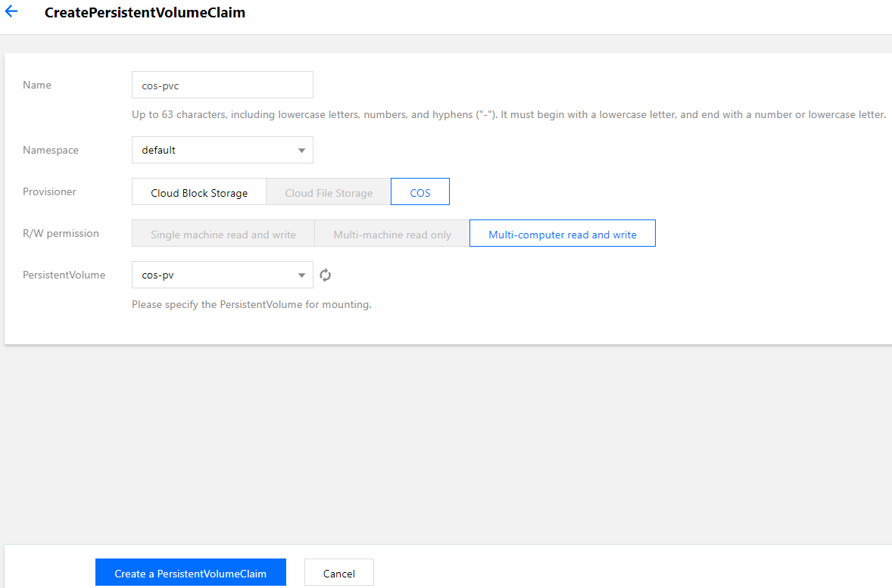Click the CreatePersistentVolumeClaim page title

pos(145,13)
